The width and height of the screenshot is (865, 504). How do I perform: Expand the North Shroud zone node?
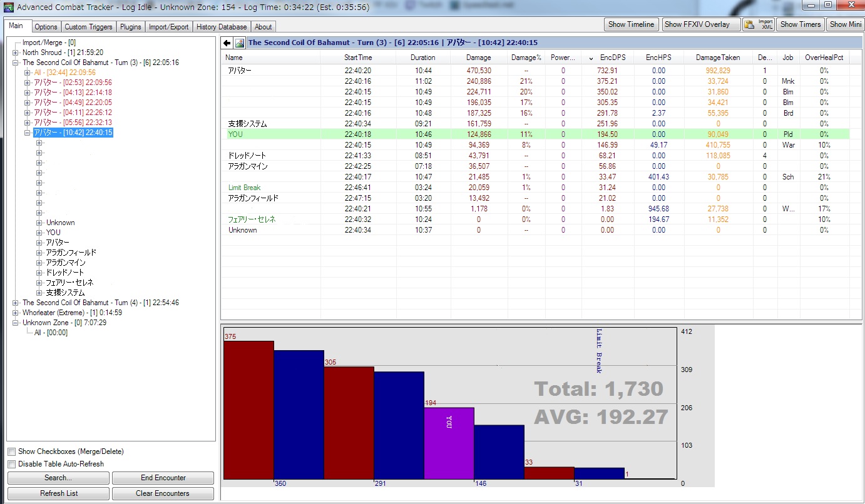16,53
